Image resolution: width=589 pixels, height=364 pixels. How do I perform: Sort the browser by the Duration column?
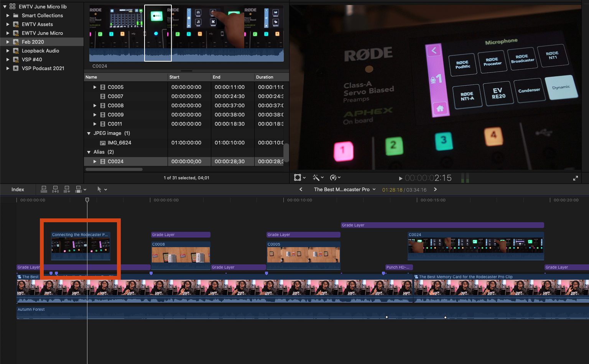(271, 77)
